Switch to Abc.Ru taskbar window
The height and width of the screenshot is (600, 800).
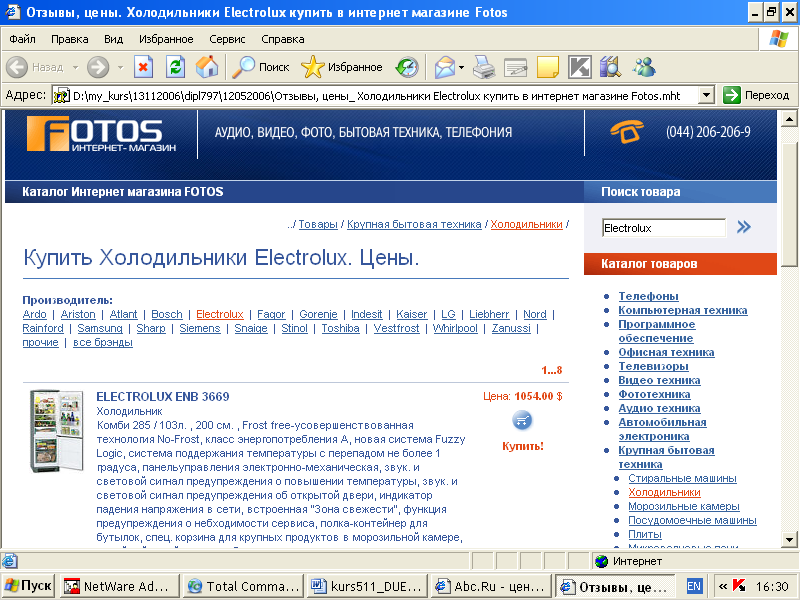point(491,586)
